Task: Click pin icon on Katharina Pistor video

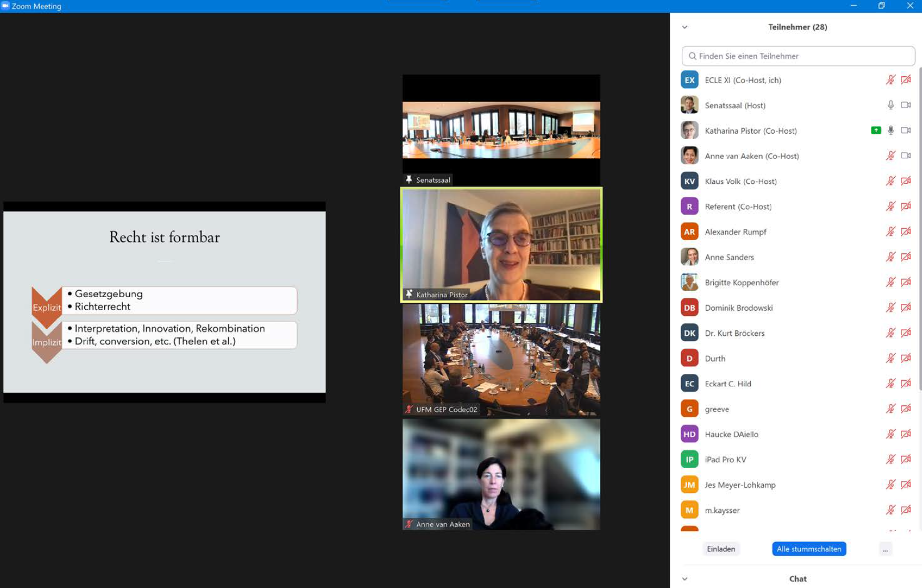Action: click(409, 294)
